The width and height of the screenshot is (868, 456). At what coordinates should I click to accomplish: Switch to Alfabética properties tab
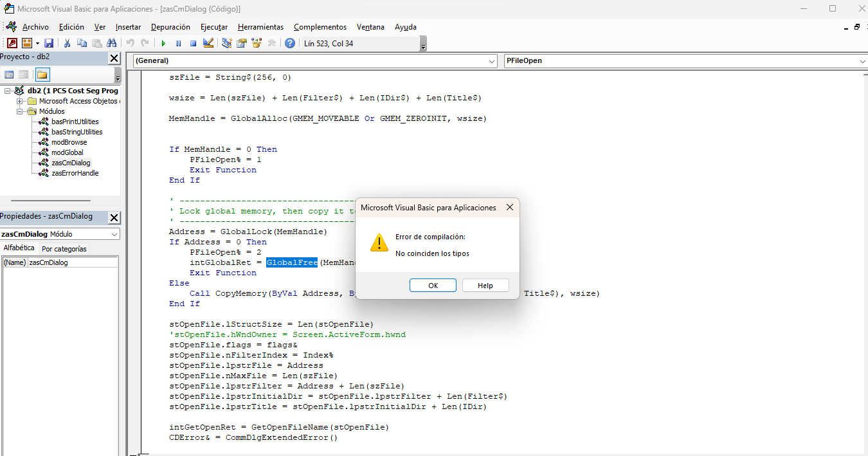pyautogui.click(x=19, y=248)
